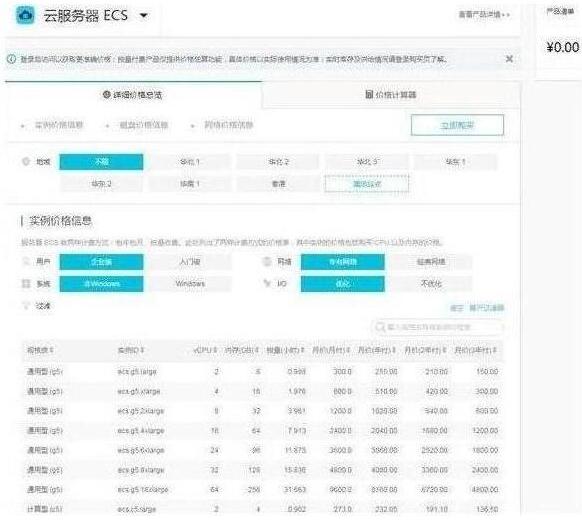This screenshot has width=582, height=527.
Task: Sort by the 内存(GiB) column
Action: [241, 350]
